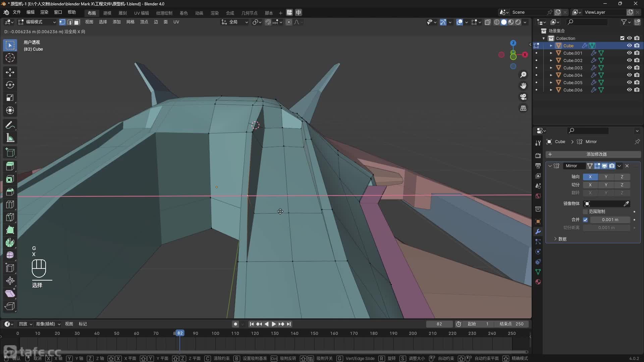Open the Playback (回放) dropdown
Viewport: 644px width, 362px height.
tap(25, 324)
